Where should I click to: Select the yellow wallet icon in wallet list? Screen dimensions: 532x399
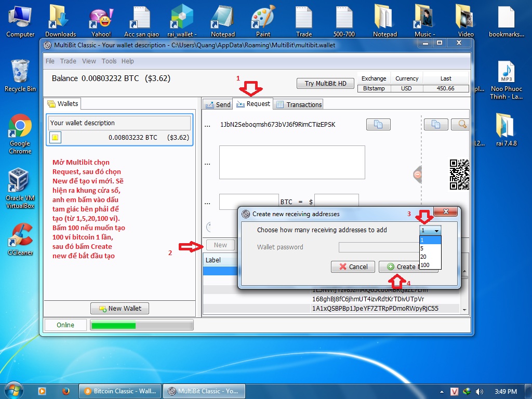tap(55, 137)
